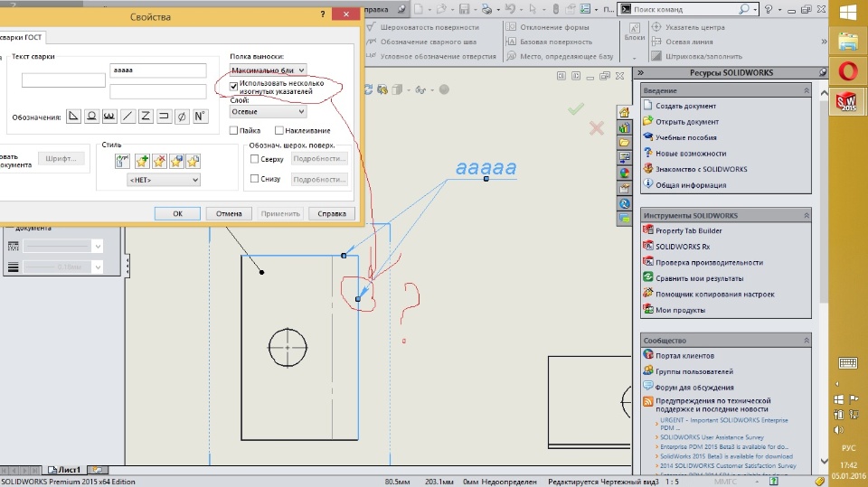Click the Add Sheet tab icon
This screenshot has height=487, width=868.
click(98, 470)
